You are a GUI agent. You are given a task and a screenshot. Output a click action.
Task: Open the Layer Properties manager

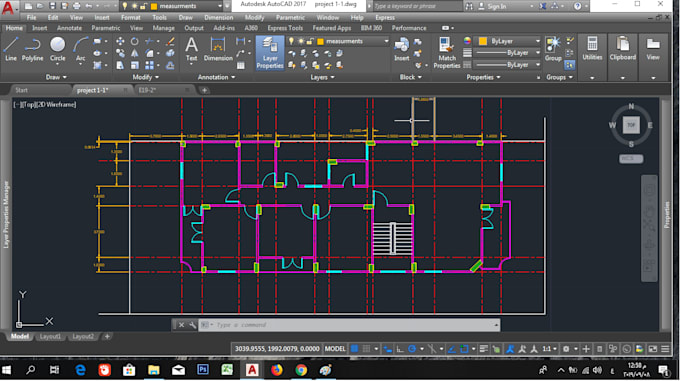(x=270, y=53)
